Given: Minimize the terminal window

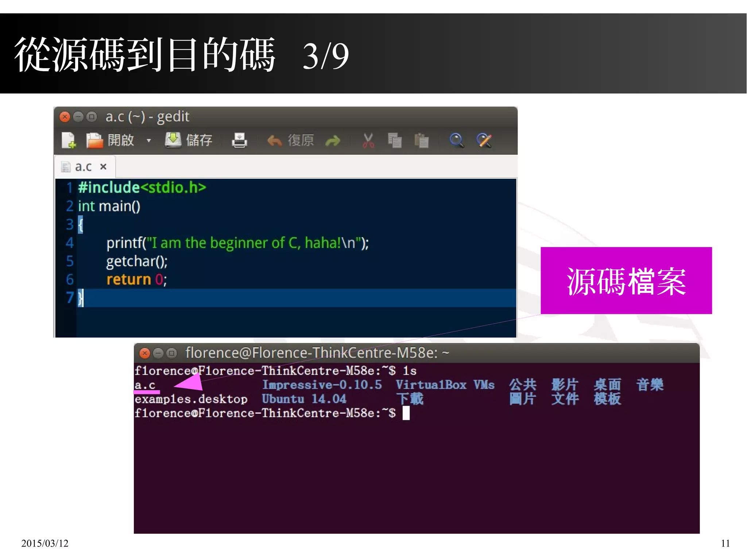Looking at the screenshot, I should click(158, 353).
